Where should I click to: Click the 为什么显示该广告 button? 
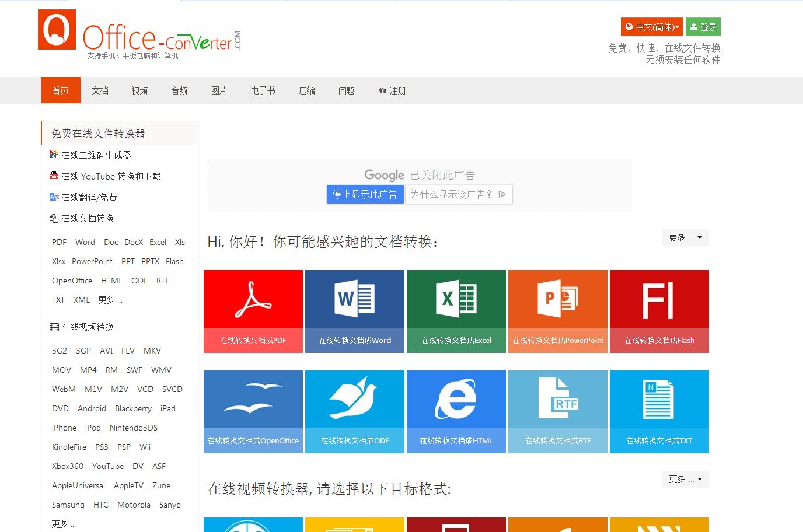pyautogui.click(x=458, y=194)
